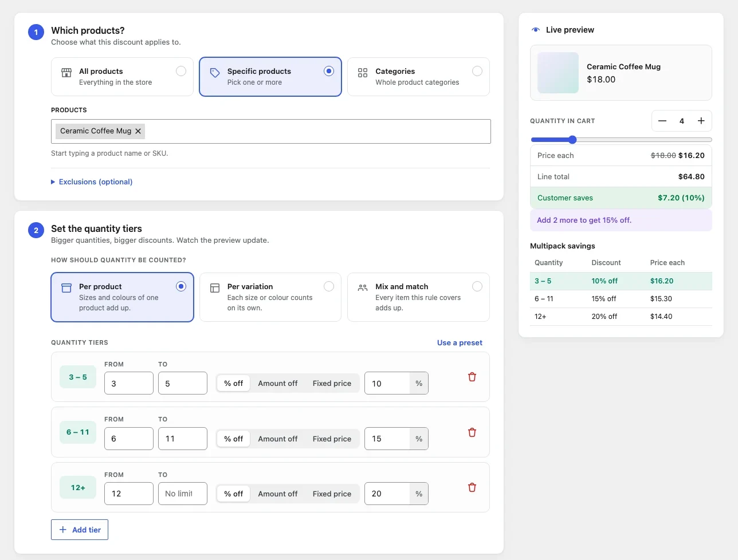The image size is (738, 560).
Task: Click the To field containing 11
Action: [183, 439]
